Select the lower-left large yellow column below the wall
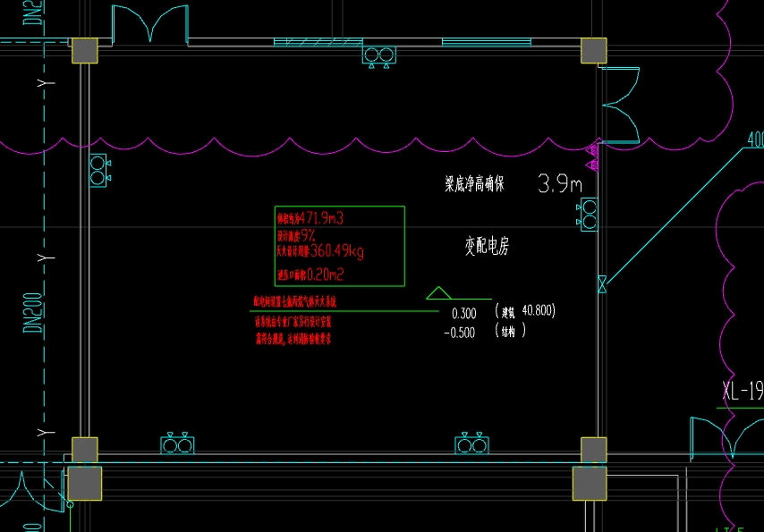The width and height of the screenshot is (764, 532). click(85, 484)
